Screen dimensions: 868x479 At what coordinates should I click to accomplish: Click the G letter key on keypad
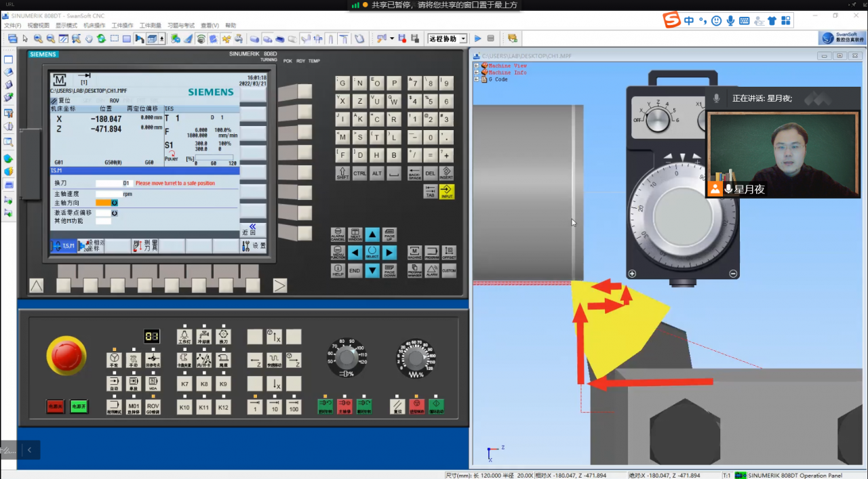point(342,83)
